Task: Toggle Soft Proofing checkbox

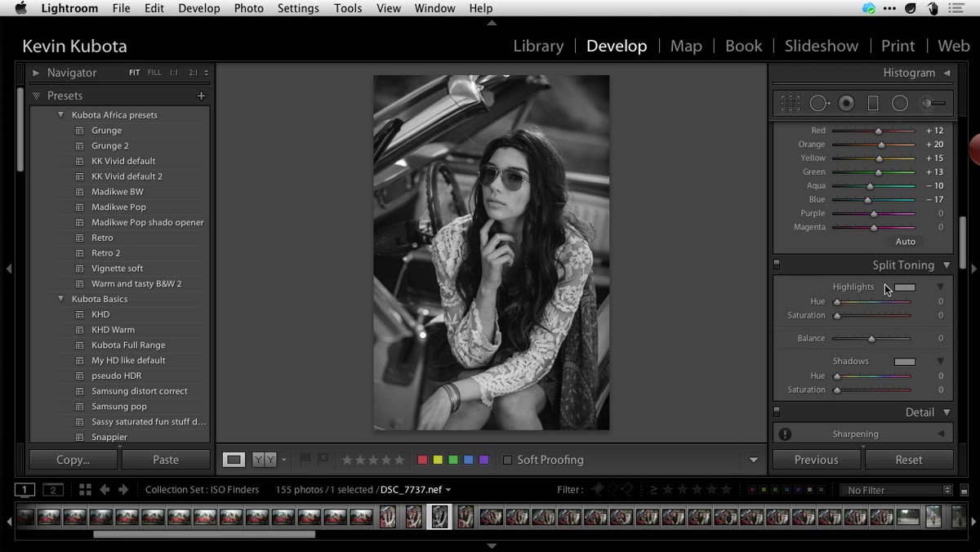Action: [x=507, y=460]
